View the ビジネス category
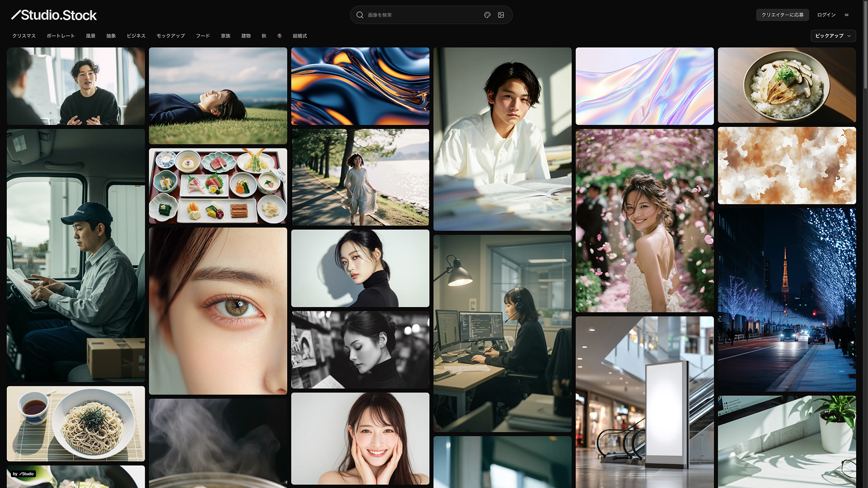The width and height of the screenshot is (868, 488). pos(136,36)
